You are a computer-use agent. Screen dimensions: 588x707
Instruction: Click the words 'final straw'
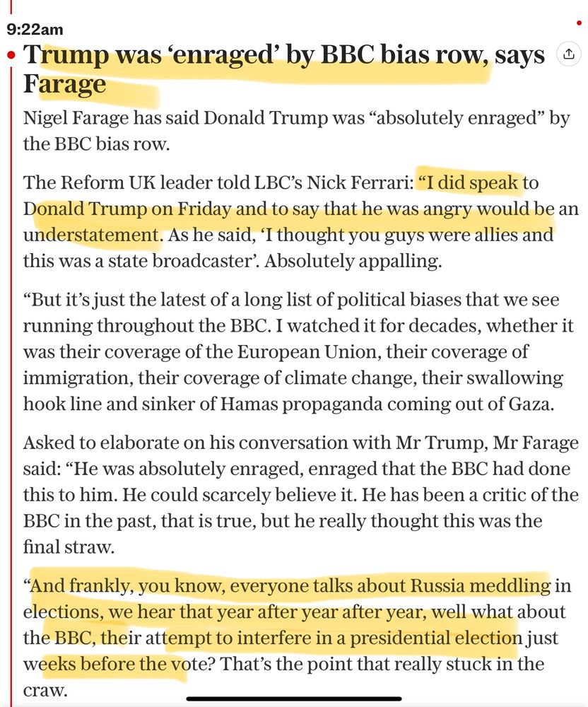pyautogui.click(x=69, y=547)
